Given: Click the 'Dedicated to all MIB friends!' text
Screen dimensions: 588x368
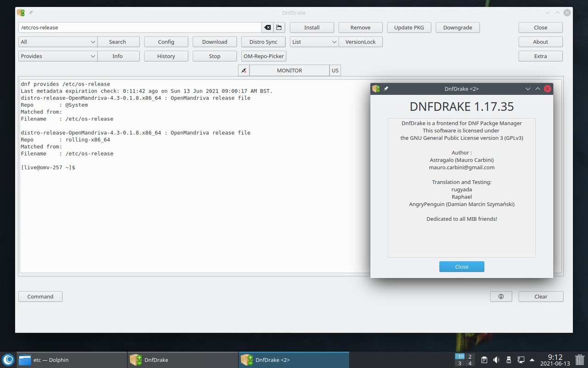Looking at the screenshot, I should click(x=462, y=219).
